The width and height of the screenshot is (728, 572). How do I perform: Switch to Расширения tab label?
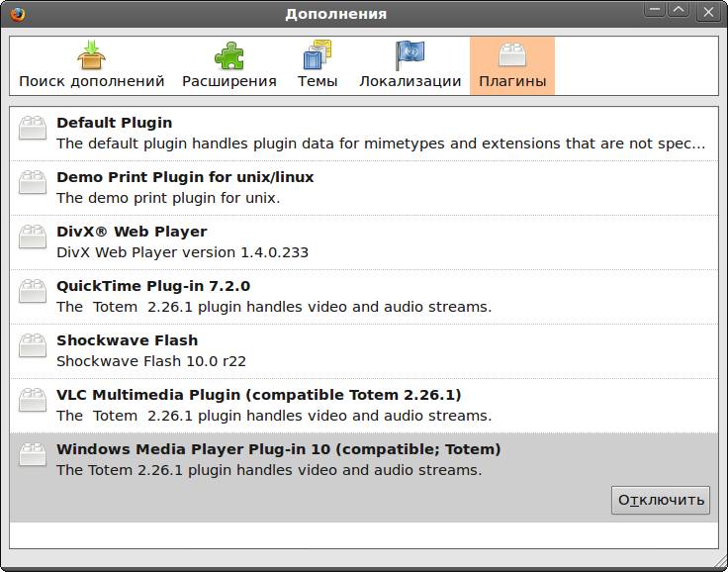tap(228, 81)
